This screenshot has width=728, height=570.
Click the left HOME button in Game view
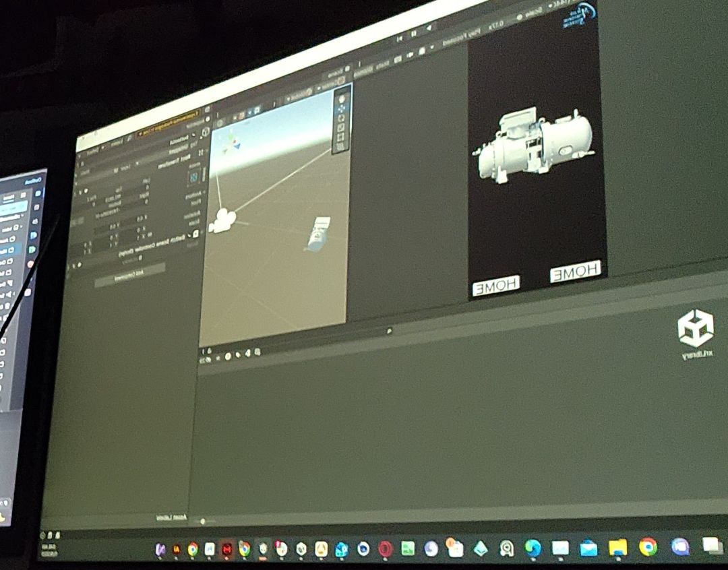coord(495,286)
